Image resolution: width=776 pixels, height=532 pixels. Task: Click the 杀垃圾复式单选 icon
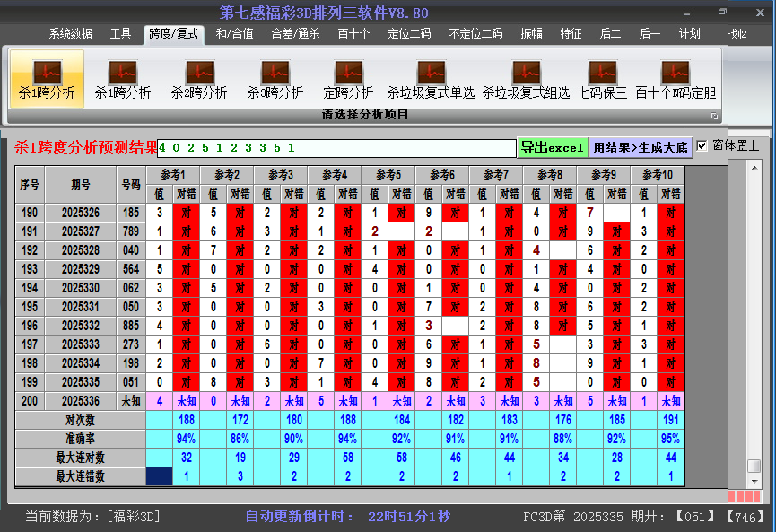point(431,79)
